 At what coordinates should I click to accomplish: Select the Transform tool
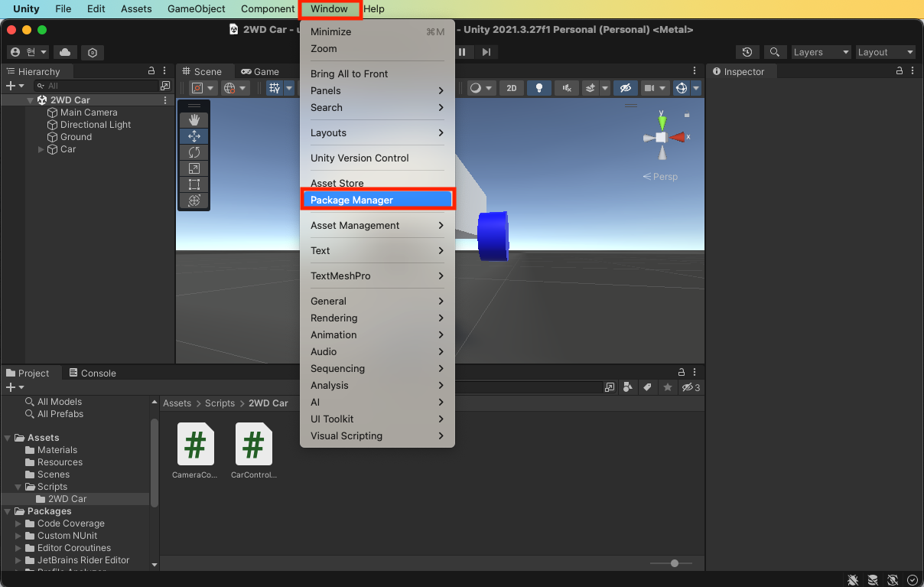[194, 201]
